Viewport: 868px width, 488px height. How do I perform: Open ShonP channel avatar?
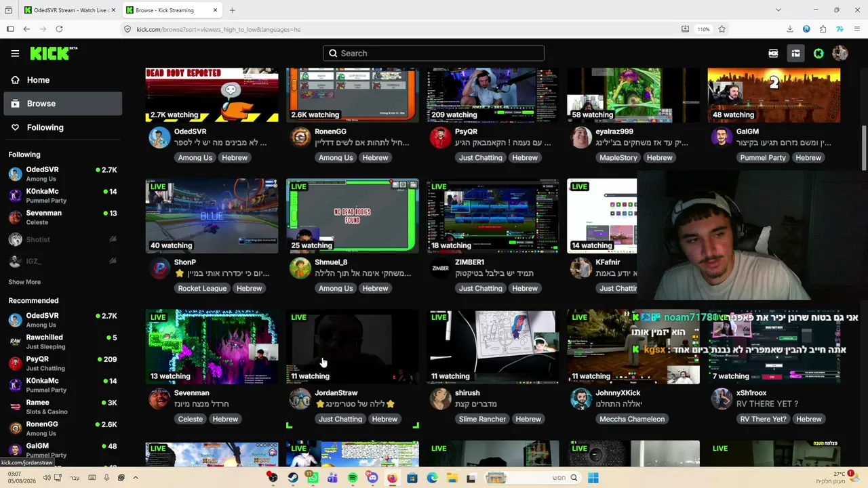(159, 268)
